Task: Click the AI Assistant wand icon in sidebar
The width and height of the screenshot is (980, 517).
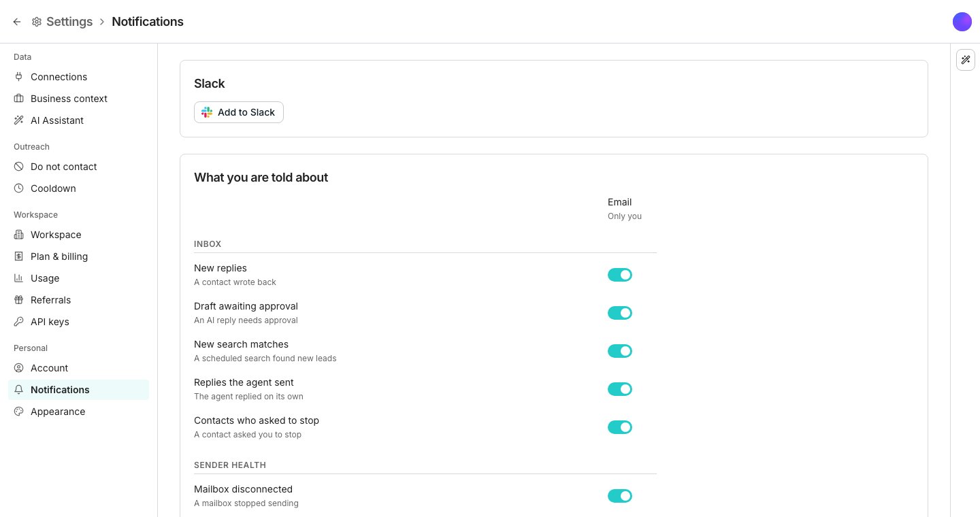Action: 19,120
